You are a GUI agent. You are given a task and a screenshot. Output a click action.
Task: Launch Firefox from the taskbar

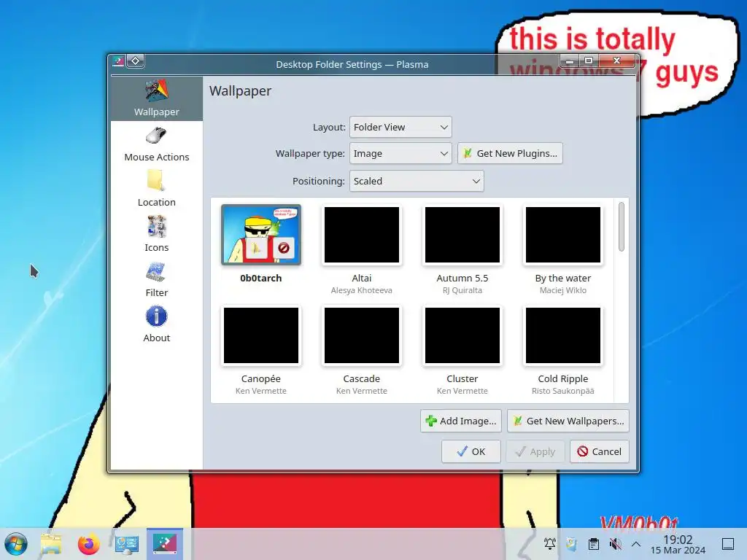88,544
